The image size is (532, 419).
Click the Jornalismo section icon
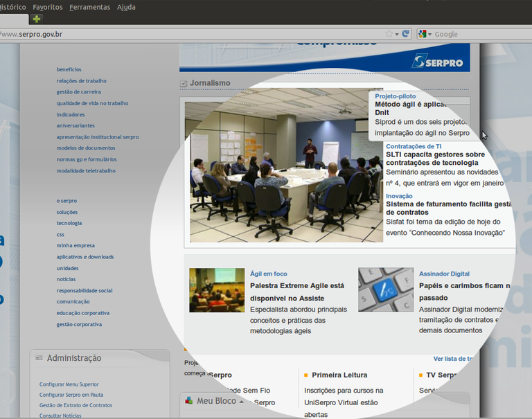pos(183,83)
